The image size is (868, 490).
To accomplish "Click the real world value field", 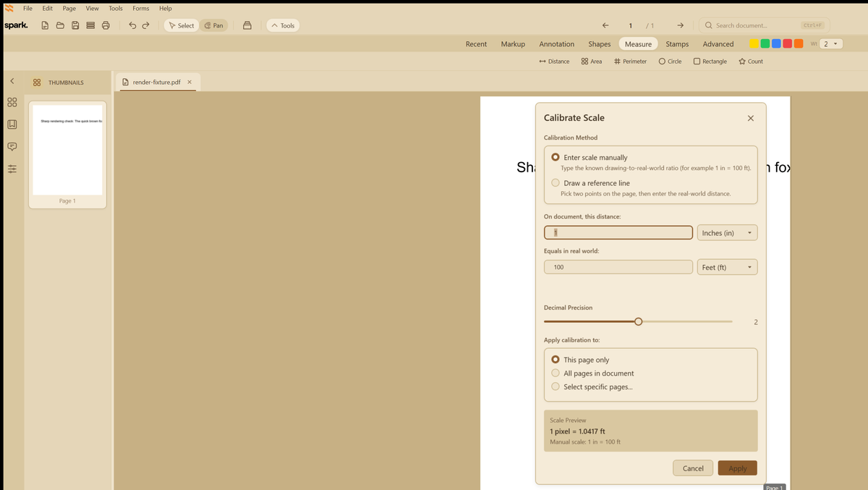I will pos(618,267).
